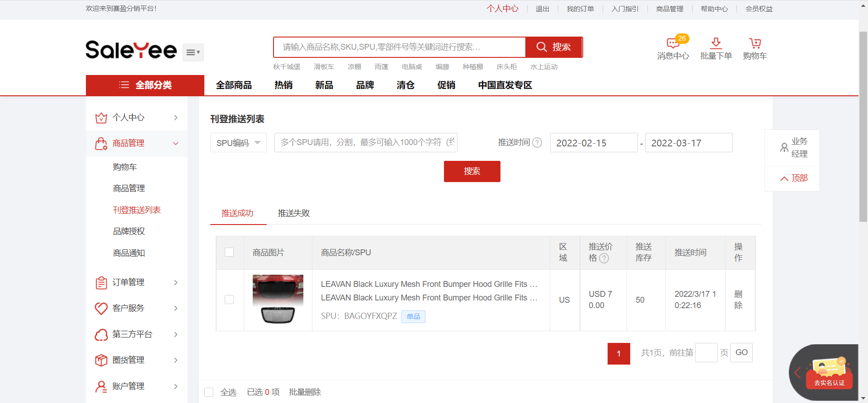Viewport: 868px width, 403px height.
Task: Click the page vertical scrollbar thumb
Action: click(x=863, y=127)
